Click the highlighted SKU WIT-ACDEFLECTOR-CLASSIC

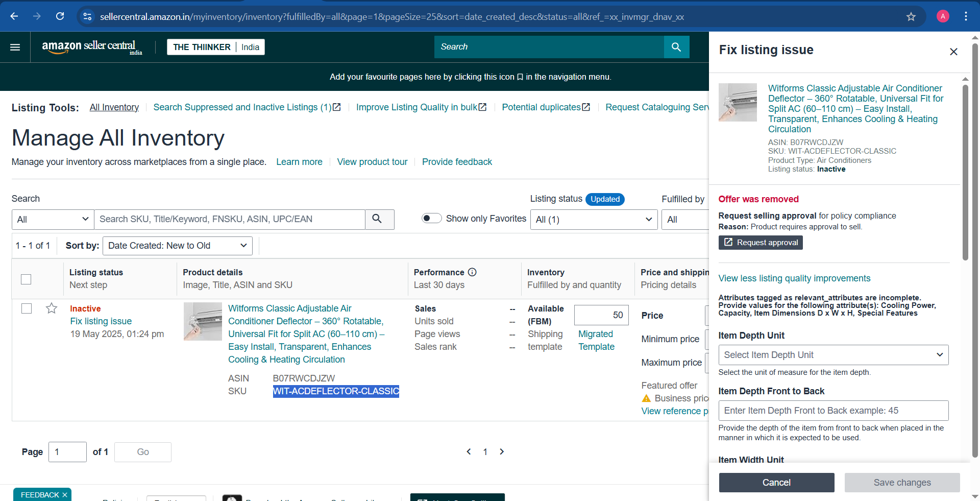point(336,391)
